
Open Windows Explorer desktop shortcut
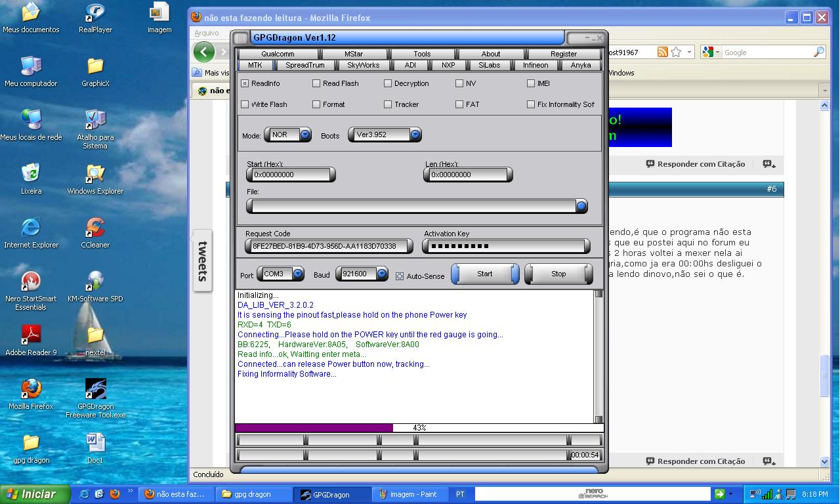(x=95, y=179)
